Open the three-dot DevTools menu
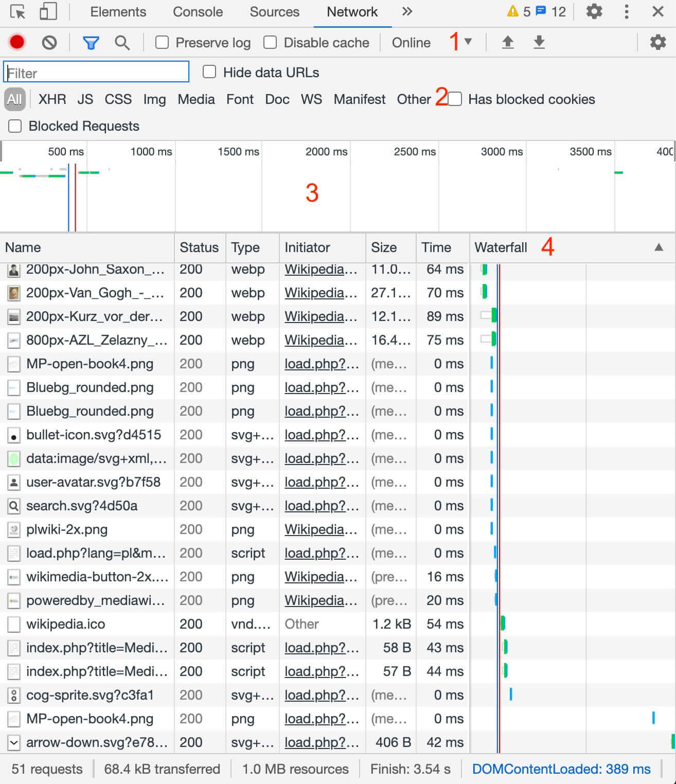The height and width of the screenshot is (784, 676). 626,11
